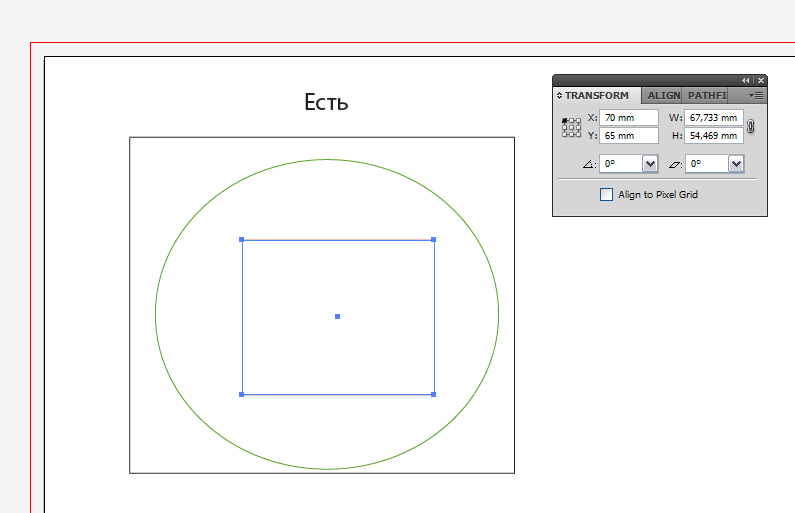Click the bottom-right handle of selected rectangle

pos(433,394)
